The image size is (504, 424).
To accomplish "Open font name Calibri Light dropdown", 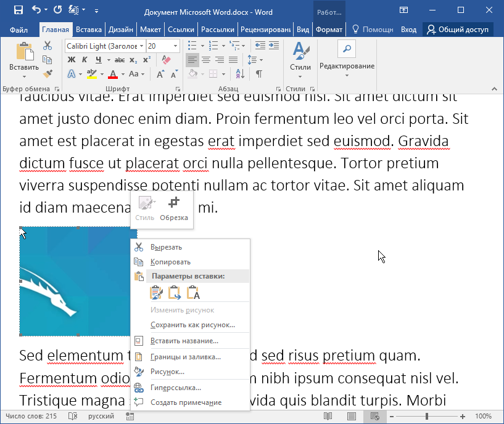I will point(141,46).
